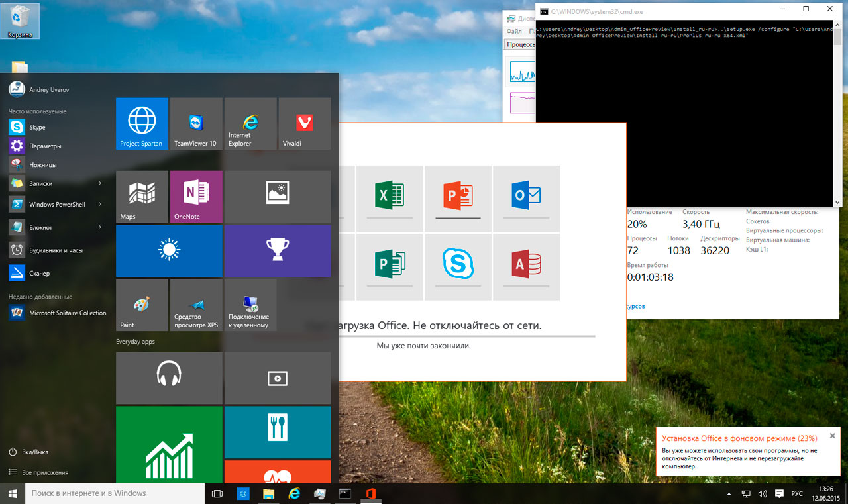The width and height of the screenshot is (848, 504).
Task: Open Skype from frequently used list
Action: point(37,127)
